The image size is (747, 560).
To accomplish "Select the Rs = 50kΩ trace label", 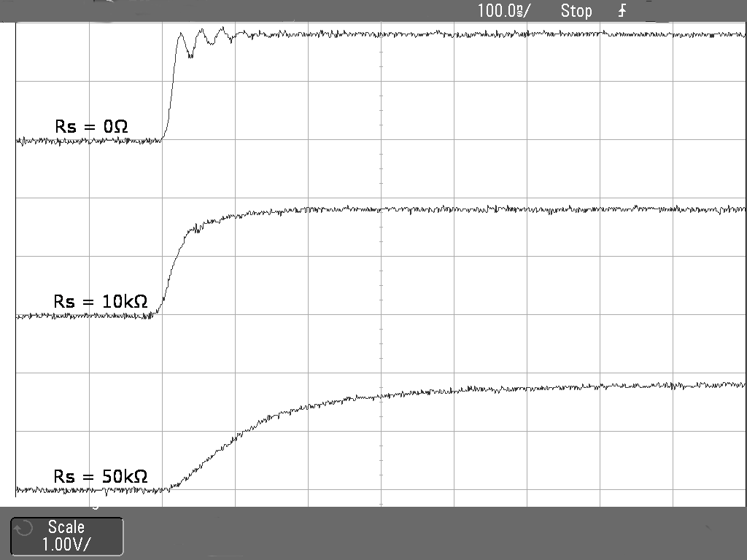I will [x=101, y=476].
